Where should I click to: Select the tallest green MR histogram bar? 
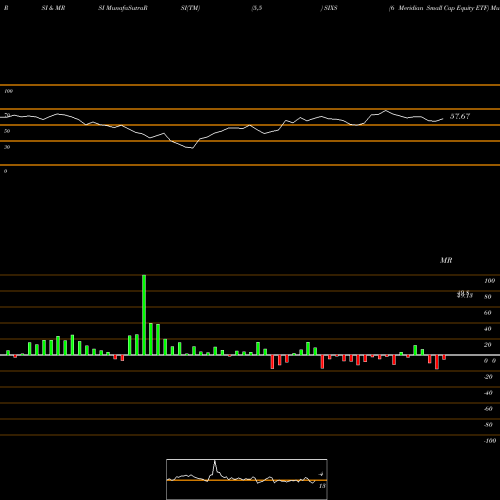(x=144, y=315)
